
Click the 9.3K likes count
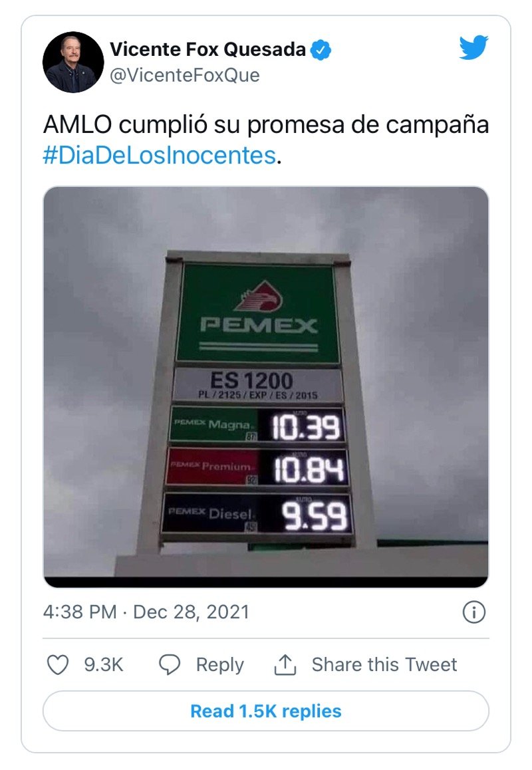(x=103, y=664)
